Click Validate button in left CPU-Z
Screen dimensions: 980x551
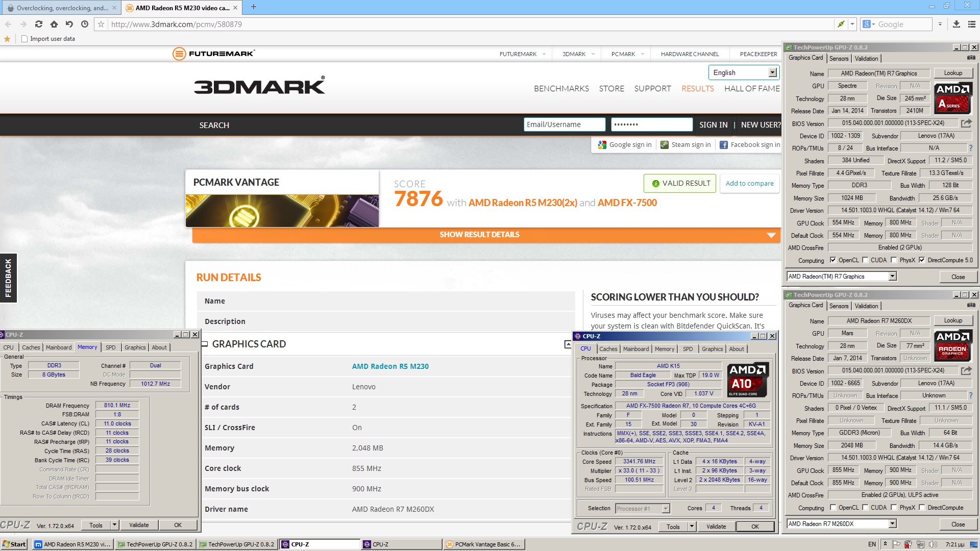click(x=139, y=524)
